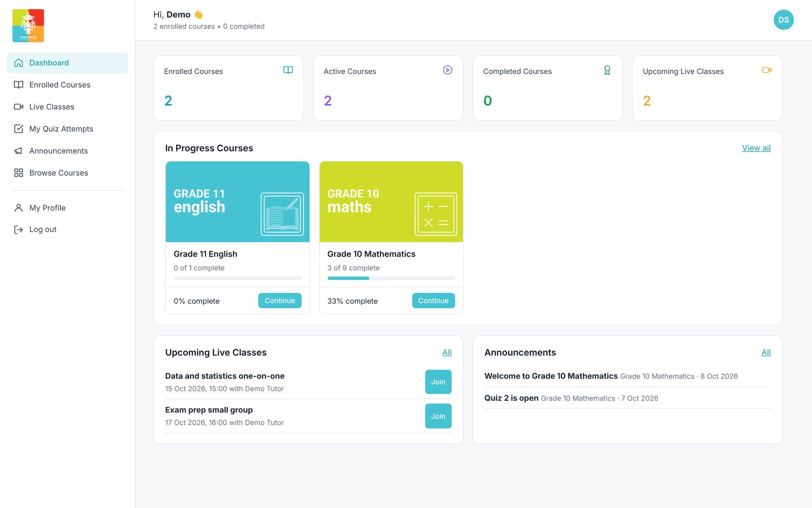This screenshot has height=508, width=812.
Task: Click the award icon on Completed Courses card
Action: (607, 70)
